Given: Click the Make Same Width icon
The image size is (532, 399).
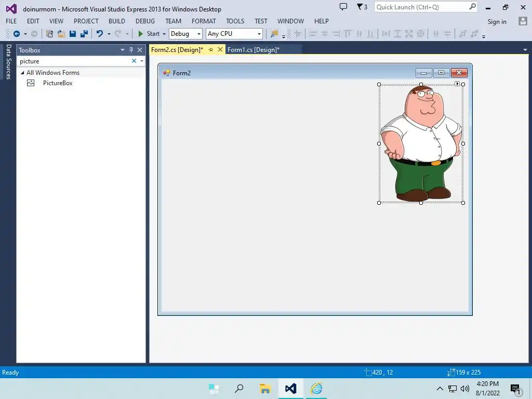Looking at the screenshot, I should [386, 34].
